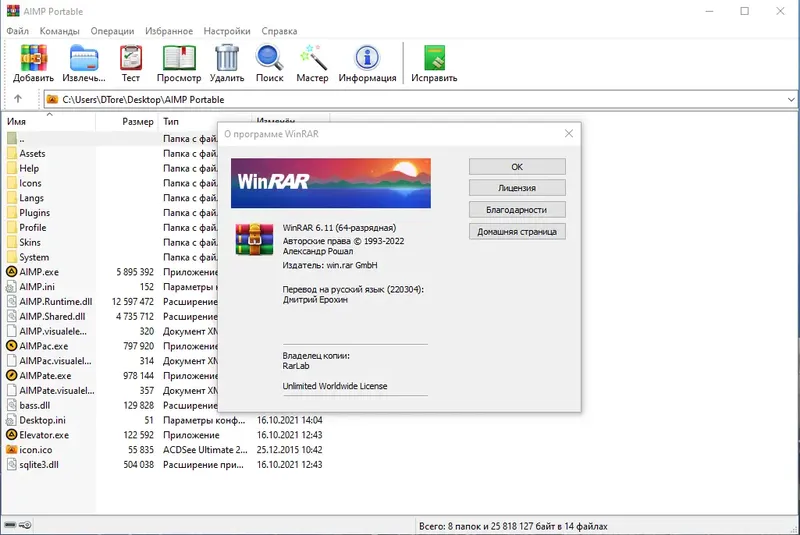Select the AIMP.ini file name
The image size is (800, 535).
pos(37,287)
